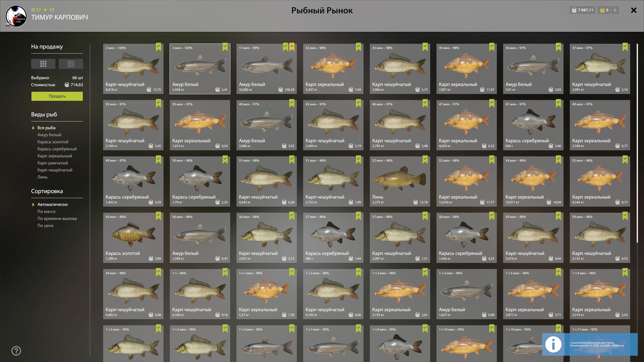Open player avatar profile picture

(x=16, y=16)
